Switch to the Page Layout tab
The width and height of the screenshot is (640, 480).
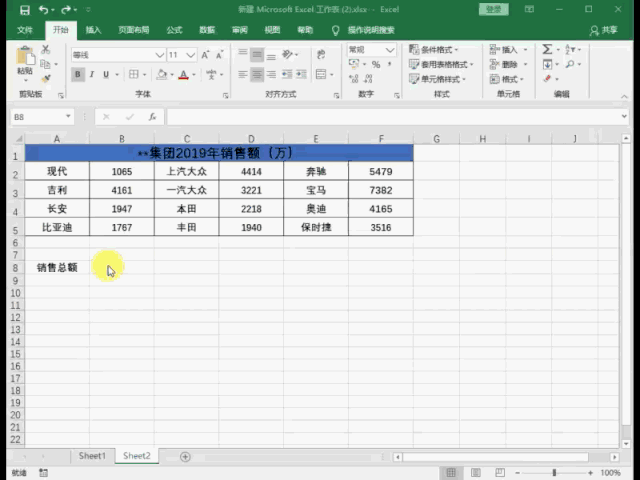pyautogui.click(x=133, y=30)
